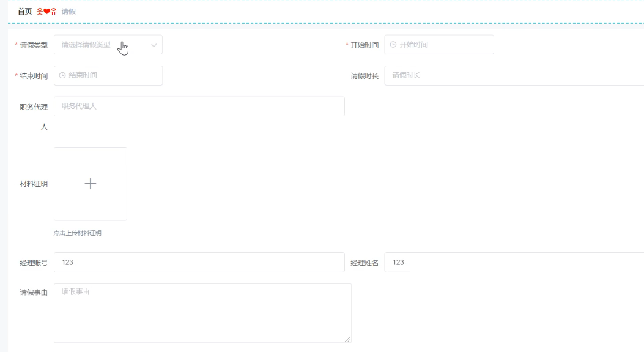The height and width of the screenshot is (352, 644).
Task: Click the 请假事由 field label
Action: [34, 293]
